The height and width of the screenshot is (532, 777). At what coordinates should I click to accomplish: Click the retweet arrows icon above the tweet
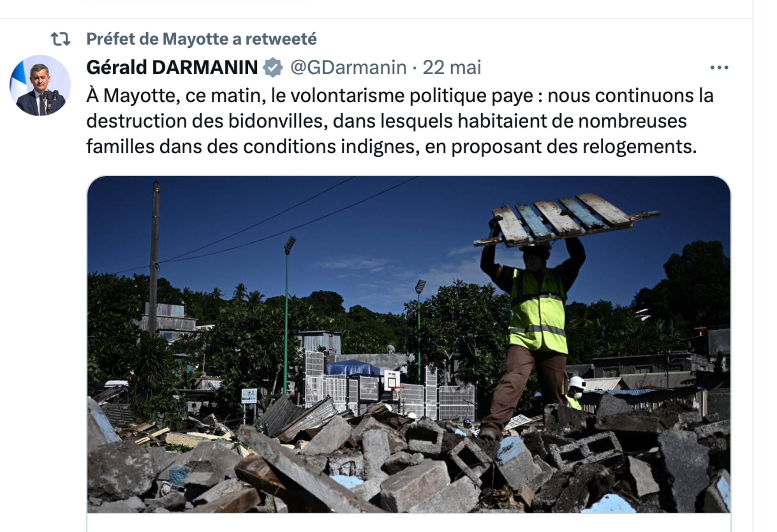coord(61,39)
